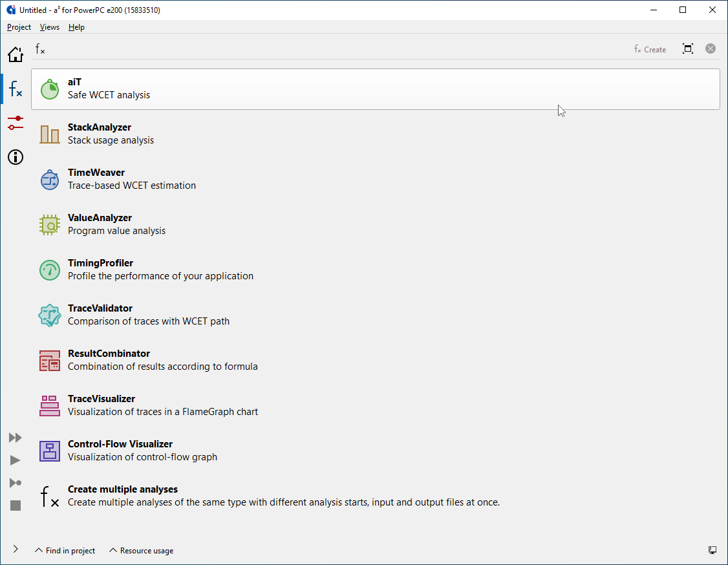
Task: Click the fx Create button
Action: (x=650, y=49)
